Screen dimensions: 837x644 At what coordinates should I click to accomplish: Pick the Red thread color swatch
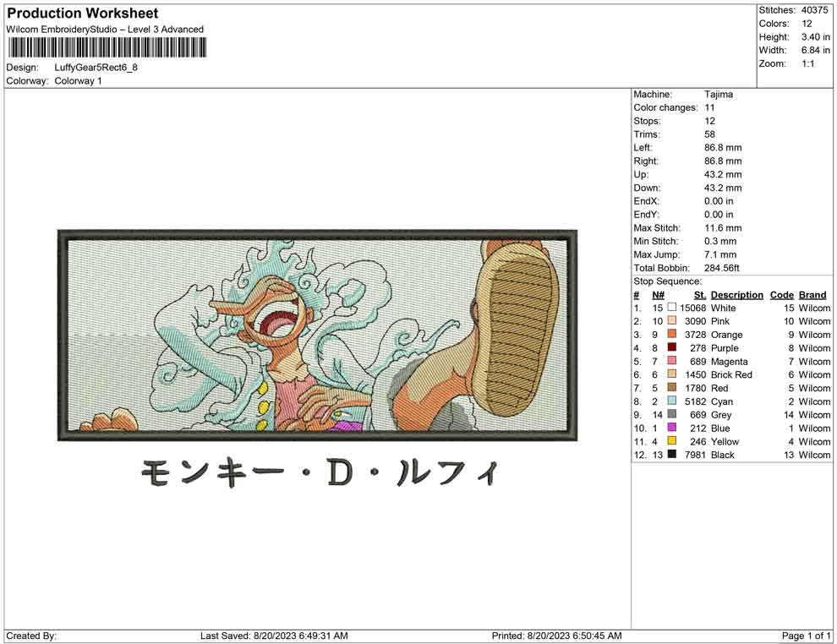671,387
